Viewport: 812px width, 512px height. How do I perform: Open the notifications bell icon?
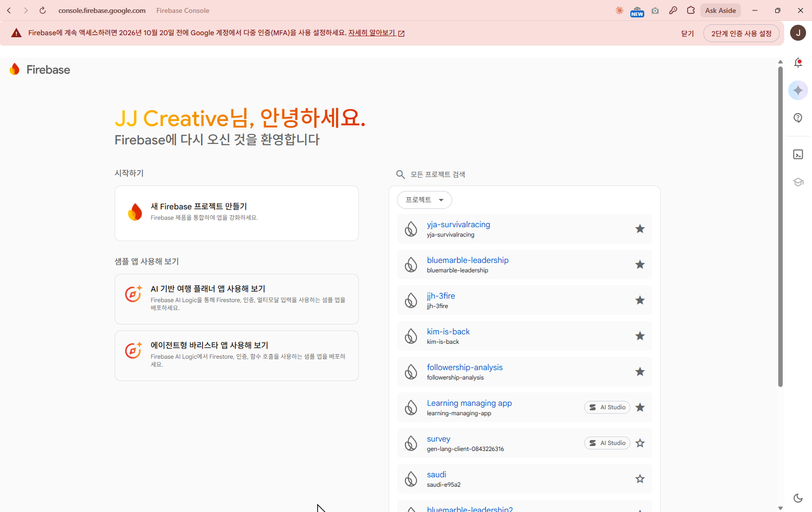pyautogui.click(x=798, y=63)
